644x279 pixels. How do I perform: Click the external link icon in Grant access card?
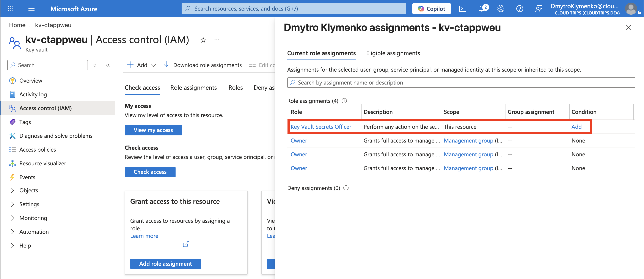(186, 244)
